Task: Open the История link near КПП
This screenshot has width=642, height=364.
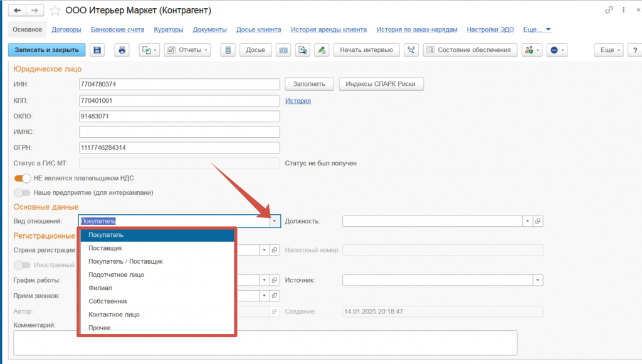Action: pos(298,100)
